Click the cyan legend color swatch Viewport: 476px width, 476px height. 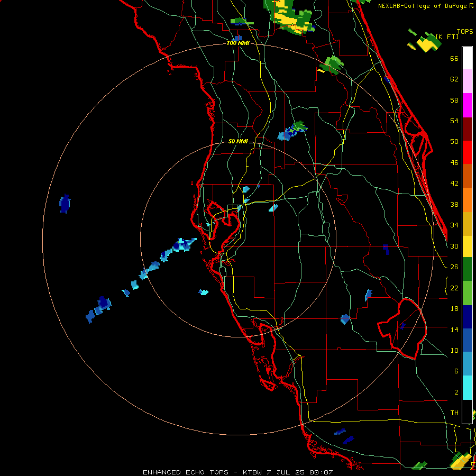coord(467,388)
